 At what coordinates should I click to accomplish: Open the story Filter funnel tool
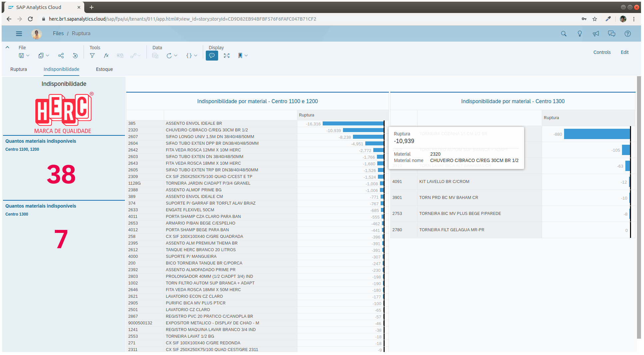pos(92,56)
